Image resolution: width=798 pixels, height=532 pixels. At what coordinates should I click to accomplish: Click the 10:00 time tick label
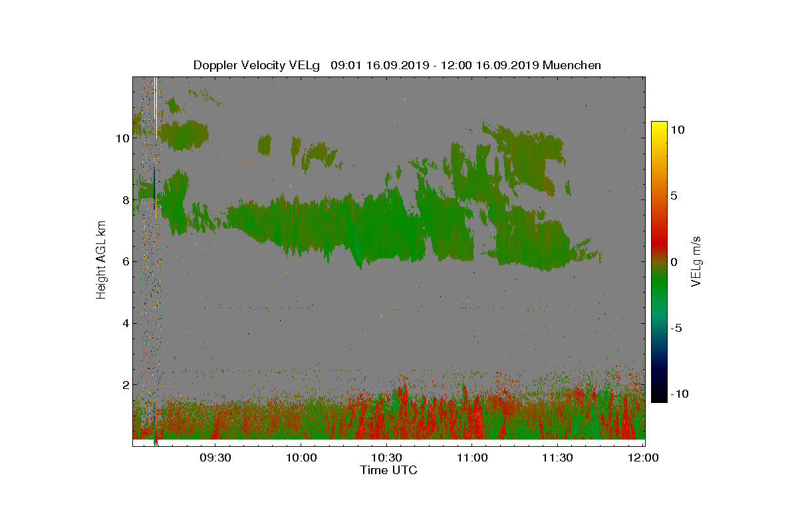pos(301,458)
